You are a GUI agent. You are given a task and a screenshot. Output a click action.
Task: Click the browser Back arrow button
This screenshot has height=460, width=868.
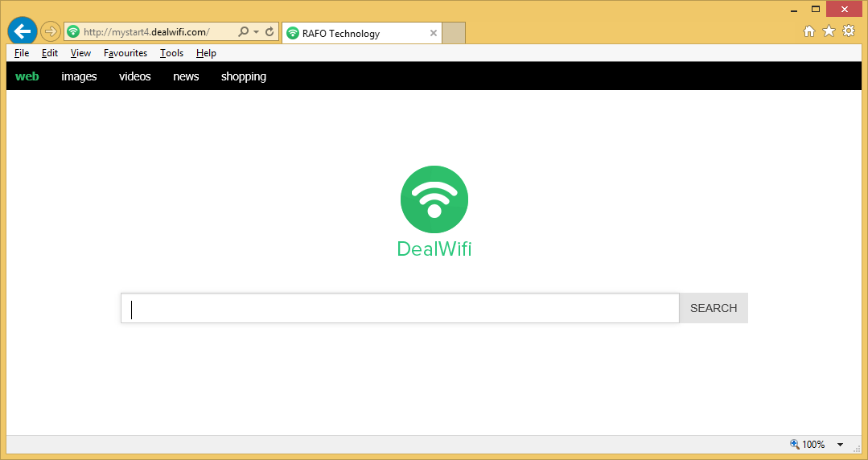coord(23,31)
